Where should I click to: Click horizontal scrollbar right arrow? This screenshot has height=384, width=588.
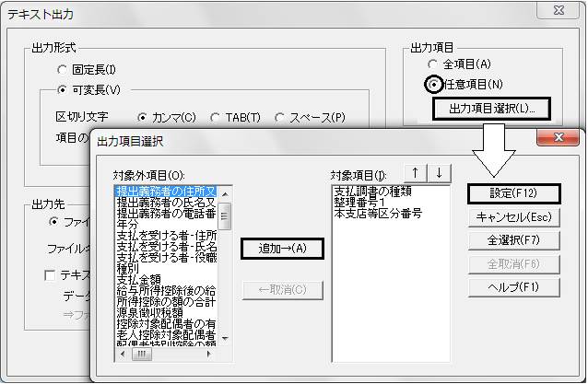209,354
